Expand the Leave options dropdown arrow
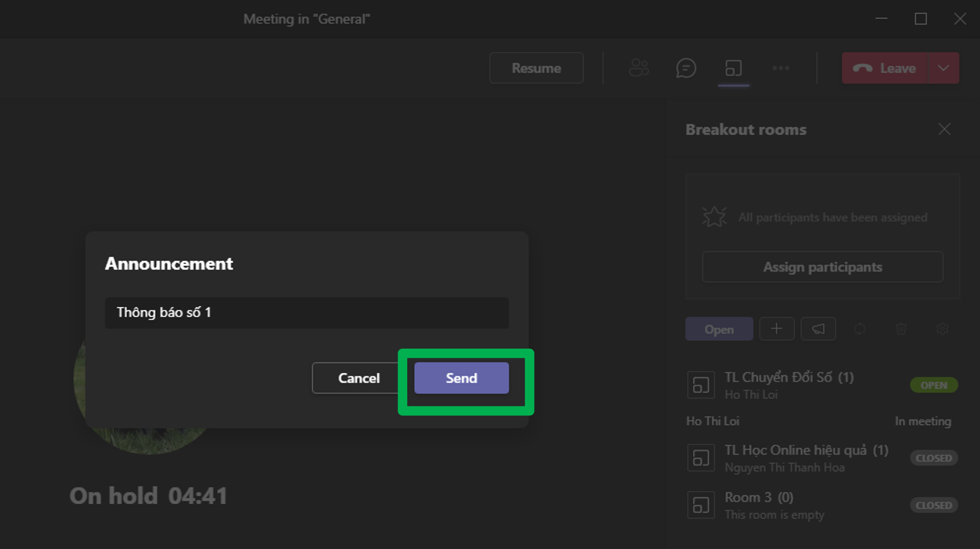The image size is (980, 549). pyautogui.click(x=943, y=68)
